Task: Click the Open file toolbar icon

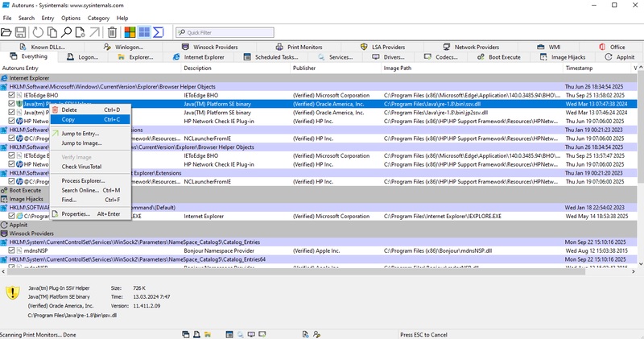Action: tap(7, 32)
